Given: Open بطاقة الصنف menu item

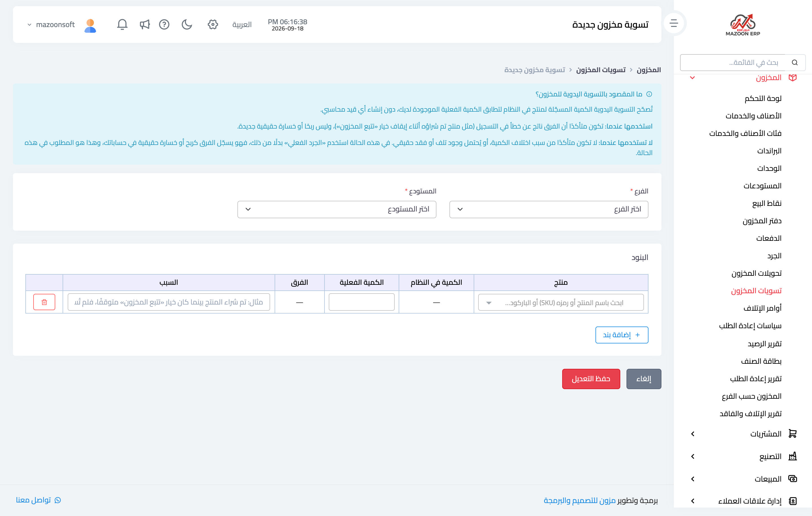Looking at the screenshot, I should (761, 361).
